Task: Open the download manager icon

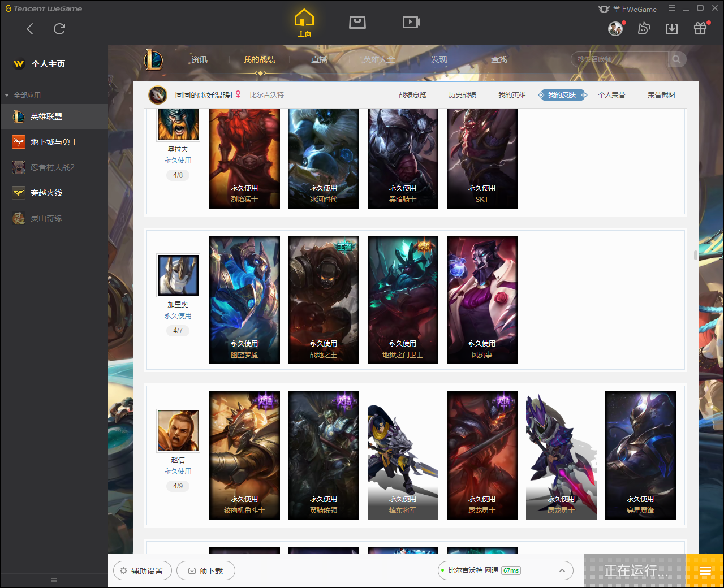Action: pyautogui.click(x=672, y=29)
